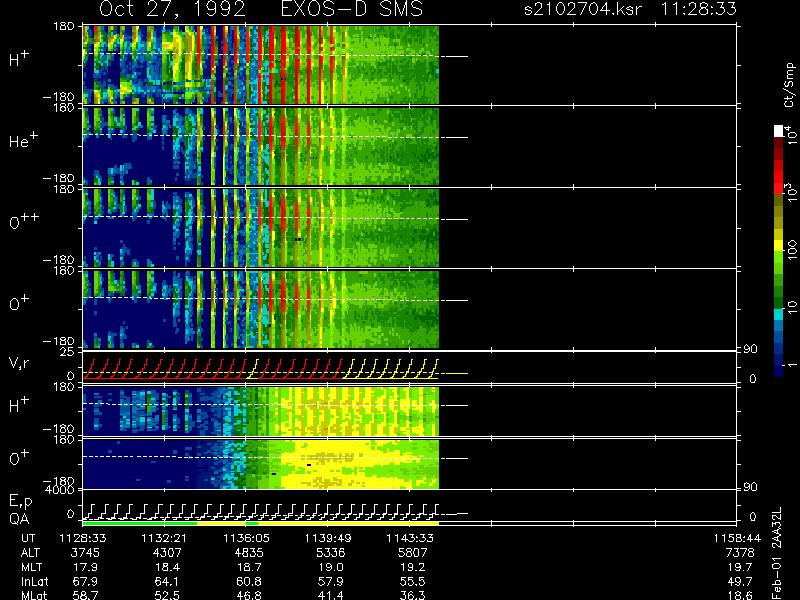This screenshot has height=600, width=800.
Task: Select MLT value "17.9"
Action: pos(86,567)
